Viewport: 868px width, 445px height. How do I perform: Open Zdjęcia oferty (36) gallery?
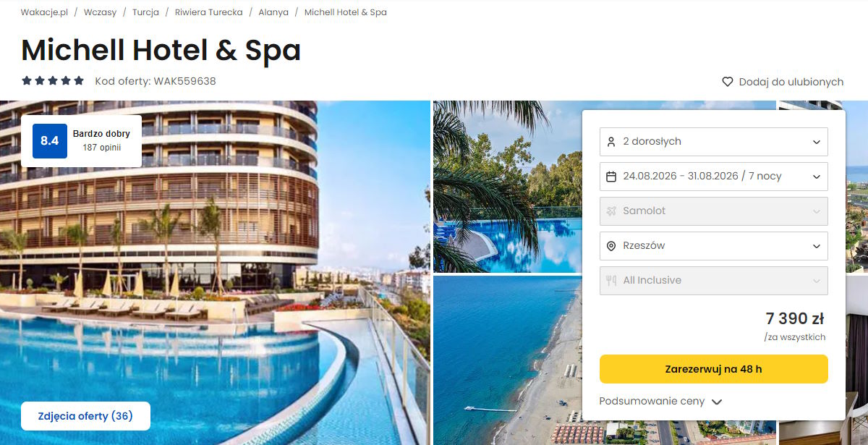point(86,416)
